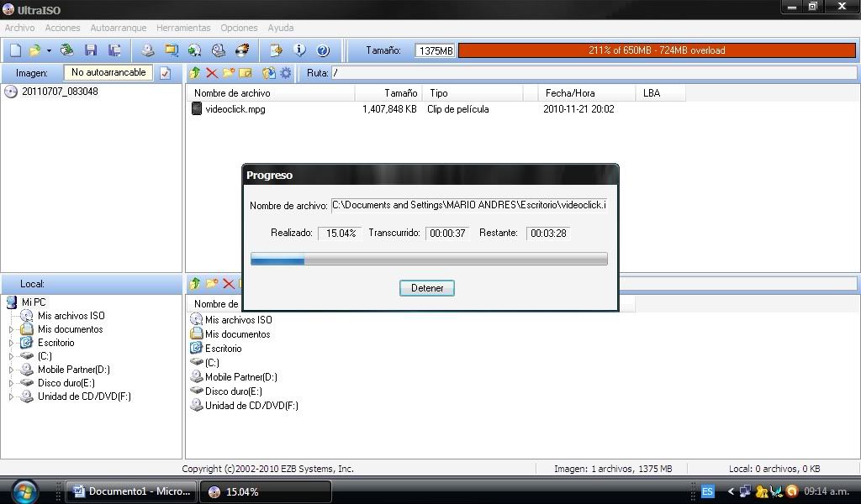Viewport: 861px width, 504px height.
Task: Click the disc icon beside 20110707_083048
Action: 11,92
